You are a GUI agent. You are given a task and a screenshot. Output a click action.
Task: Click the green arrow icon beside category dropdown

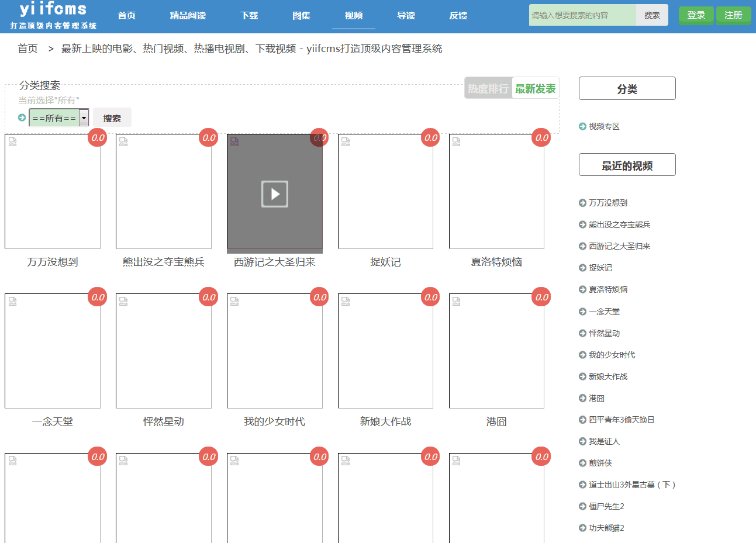22,117
